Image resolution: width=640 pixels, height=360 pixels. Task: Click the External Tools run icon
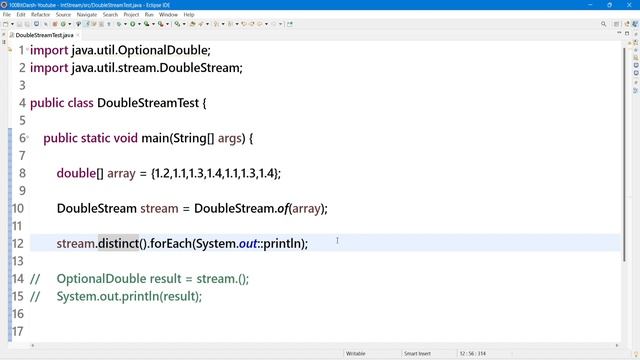point(161,24)
